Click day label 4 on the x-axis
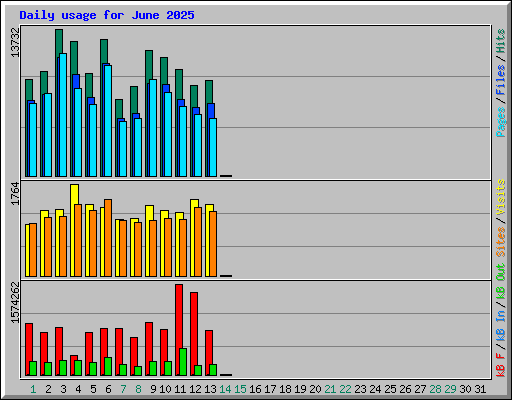Screen dimensions: 512x400 pos(78,389)
